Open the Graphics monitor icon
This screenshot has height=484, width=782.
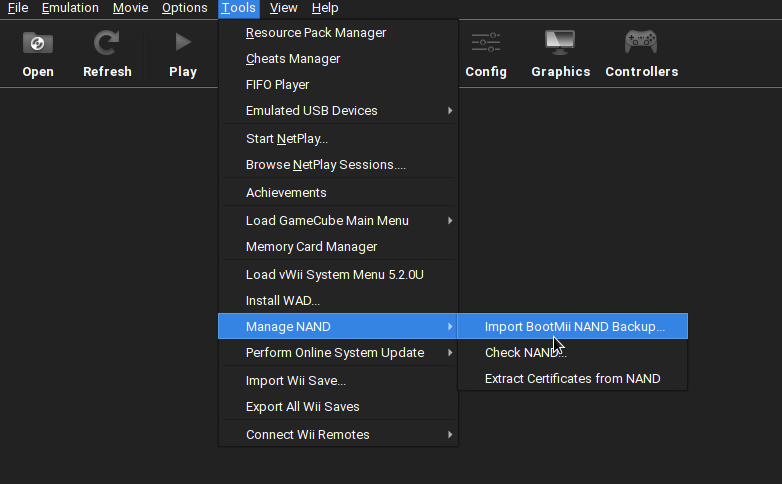(x=560, y=43)
